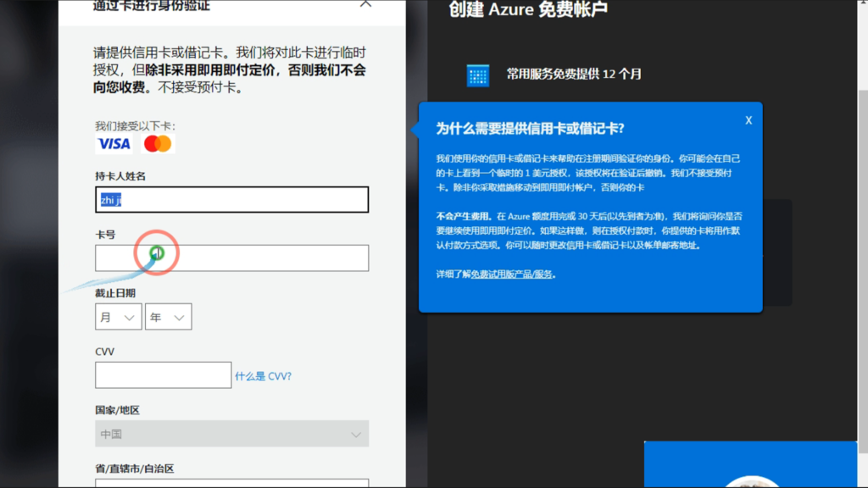Image resolution: width=868 pixels, height=488 pixels.
Task: Open the 月 (month) dropdown
Action: (x=118, y=316)
